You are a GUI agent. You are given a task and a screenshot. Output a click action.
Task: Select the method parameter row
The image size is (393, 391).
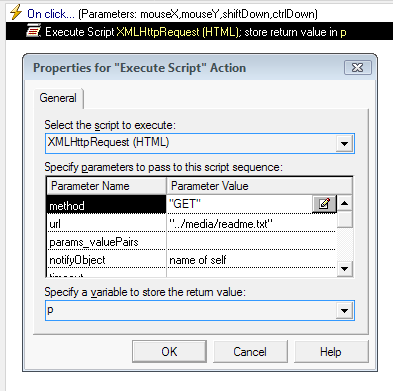click(192, 204)
